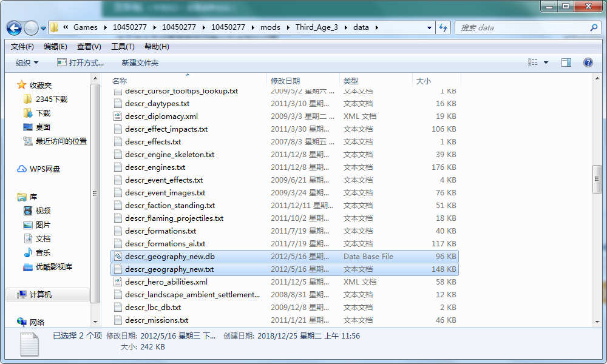Expand the arrow after data breadcrumb
The height and width of the screenshot is (364, 607).
click(x=377, y=27)
